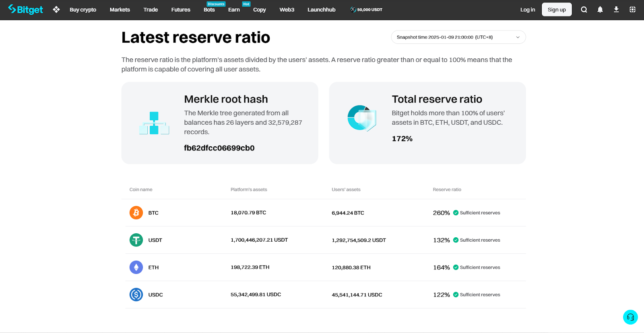
Task: Click the Coin name column header
Action: click(141, 189)
